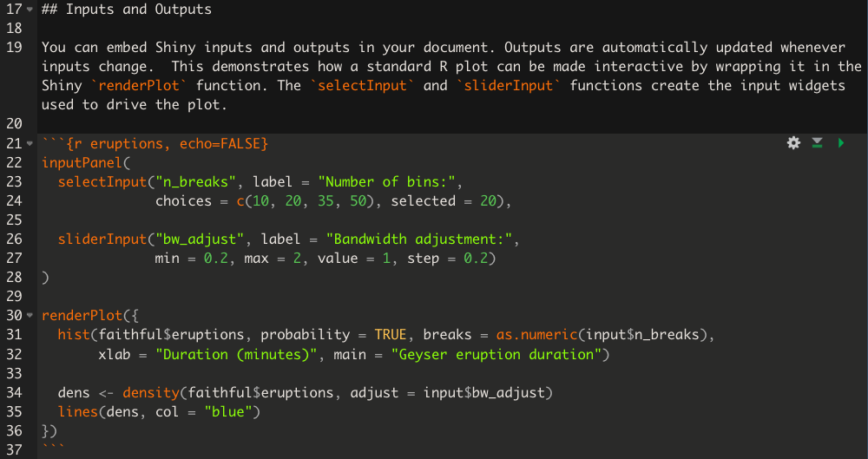This screenshot has height=459, width=868.
Task: Click the chunk header '{r eruptions, echo=FALSE}'
Action: [167, 143]
